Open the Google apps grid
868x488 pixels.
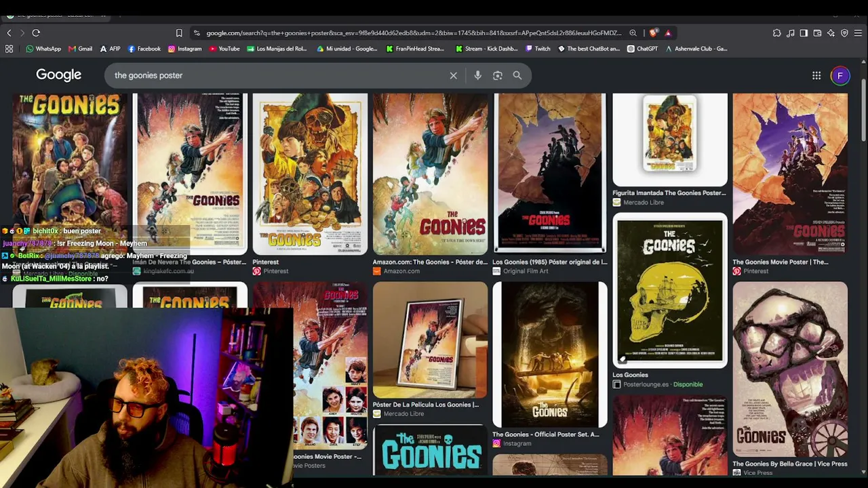(816, 75)
